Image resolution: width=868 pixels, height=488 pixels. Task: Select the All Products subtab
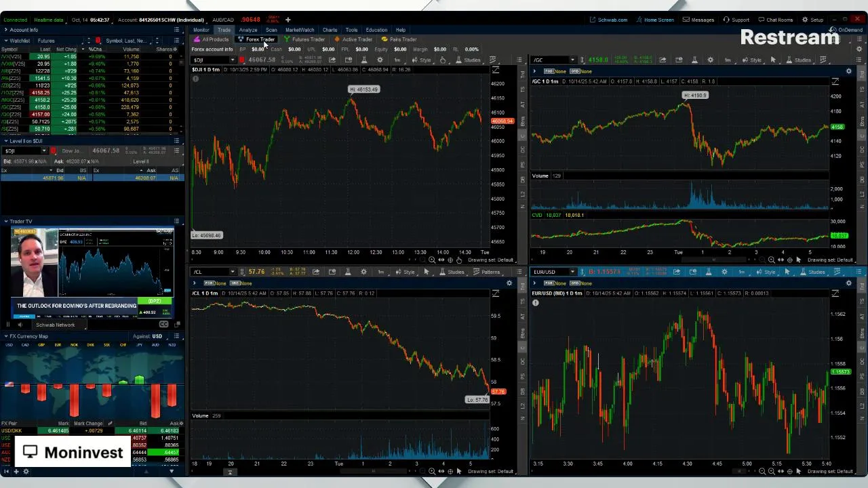pyautogui.click(x=212, y=39)
